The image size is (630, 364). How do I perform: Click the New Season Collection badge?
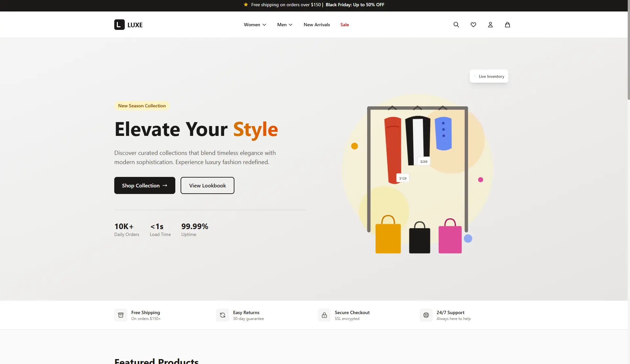[142, 105]
